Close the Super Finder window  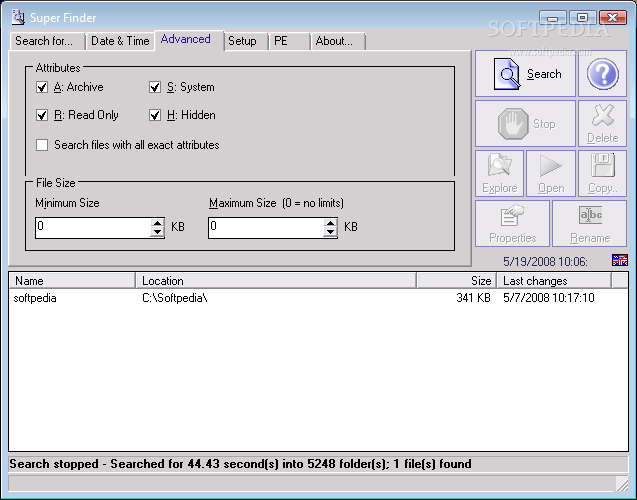613,18
